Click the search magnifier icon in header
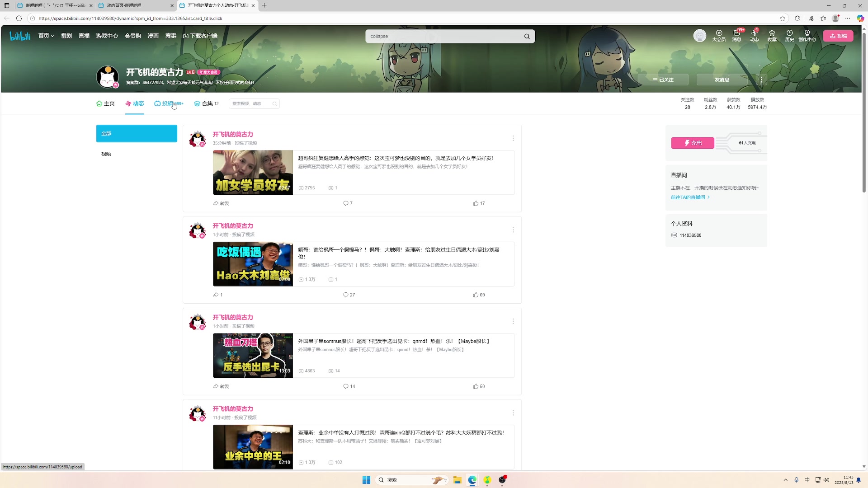The height and width of the screenshot is (488, 868). coord(527,37)
